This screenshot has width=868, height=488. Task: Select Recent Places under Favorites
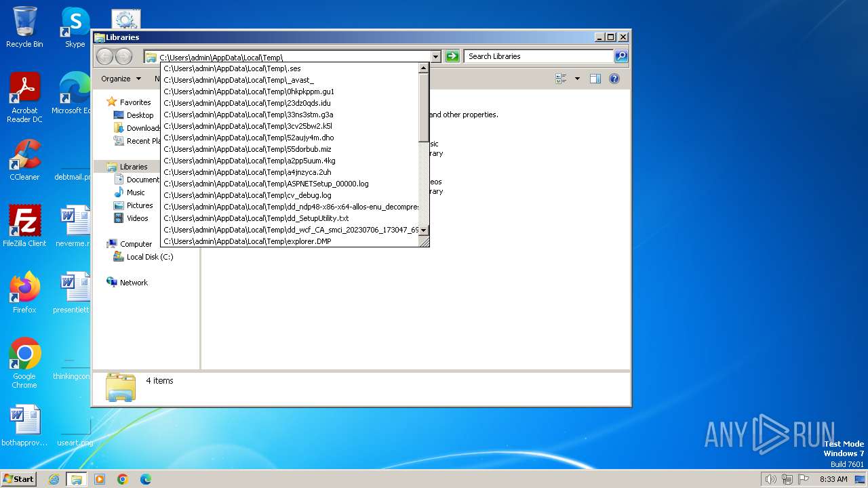tap(137, 141)
